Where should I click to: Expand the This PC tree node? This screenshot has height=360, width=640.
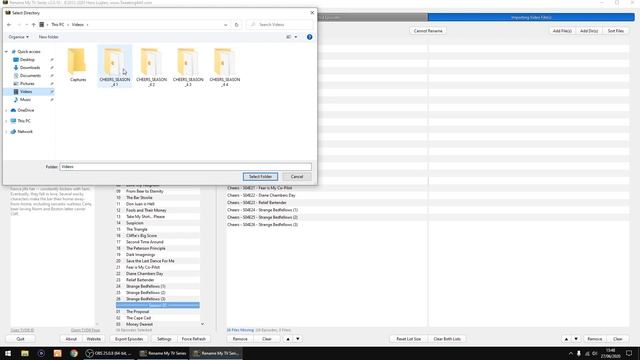(x=6, y=121)
